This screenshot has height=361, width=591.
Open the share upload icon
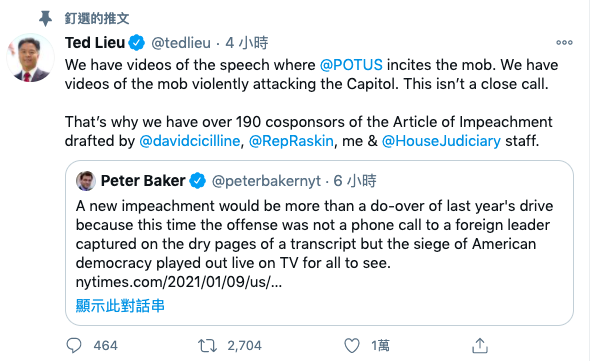tap(480, 345)
